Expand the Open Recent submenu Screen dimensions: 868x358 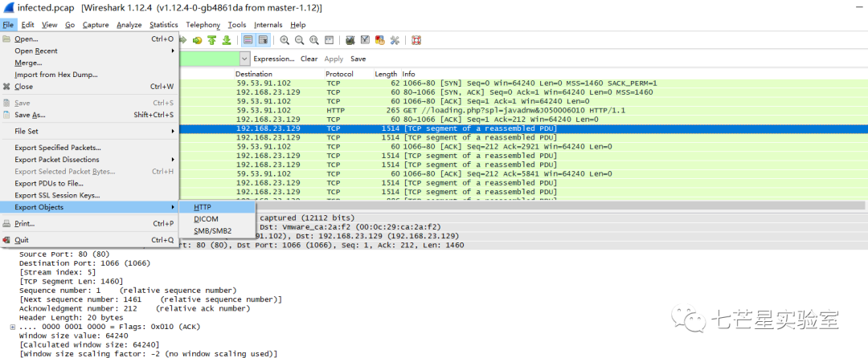click(89, 51)
